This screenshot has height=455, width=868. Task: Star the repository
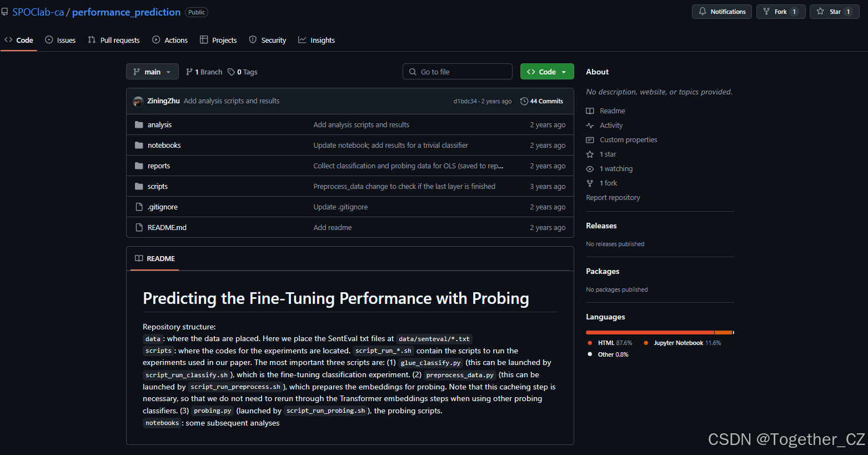[835, 12]
